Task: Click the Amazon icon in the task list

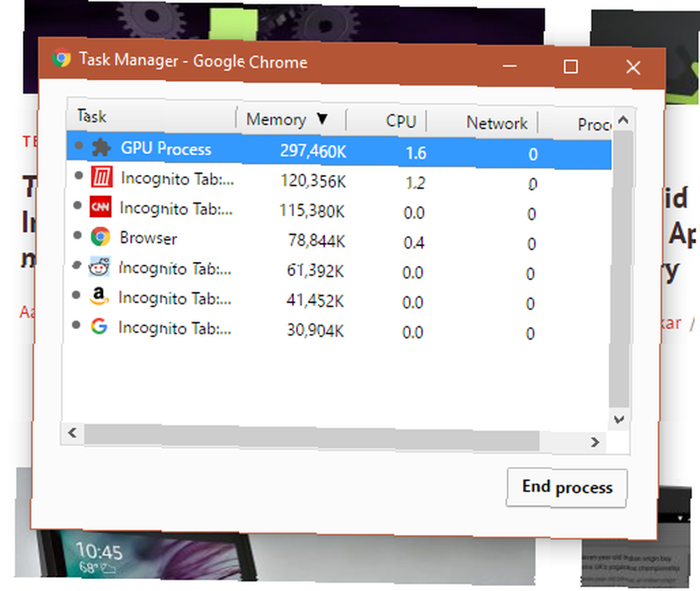Action: [99, 296]
